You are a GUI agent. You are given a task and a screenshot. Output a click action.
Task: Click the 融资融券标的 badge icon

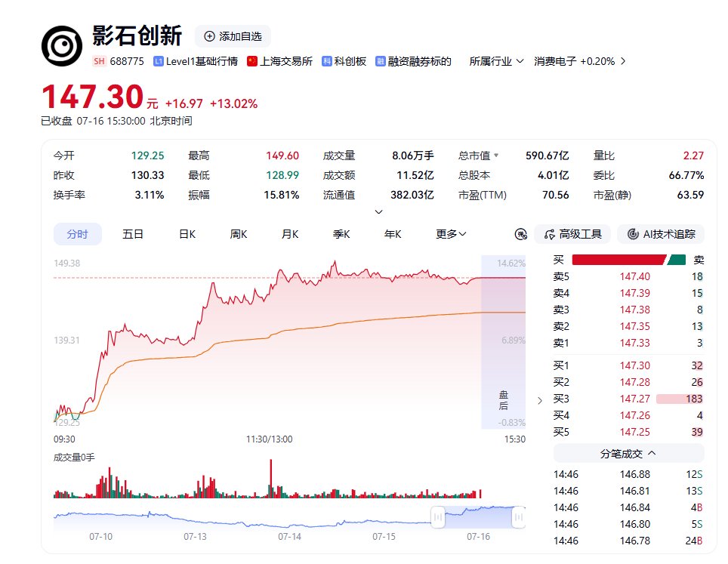[x=381, y=61]
